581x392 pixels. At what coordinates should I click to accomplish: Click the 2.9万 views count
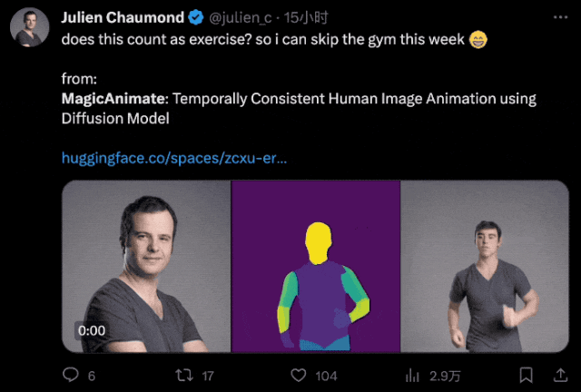(x=445, y=376)
